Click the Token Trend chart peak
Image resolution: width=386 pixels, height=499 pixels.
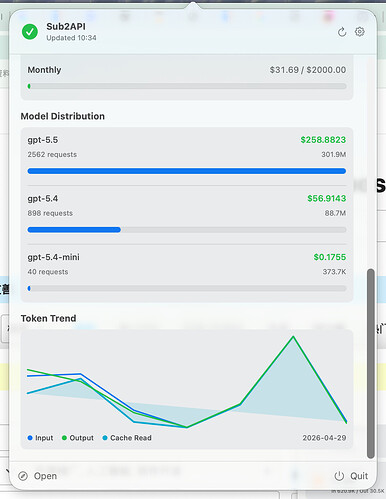pyautogui.click(x=293, y=337)
